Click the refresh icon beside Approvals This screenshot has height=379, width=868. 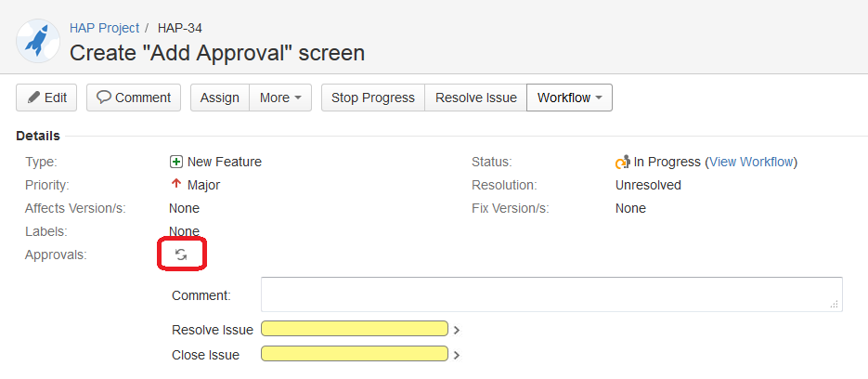tap(181, 255)
